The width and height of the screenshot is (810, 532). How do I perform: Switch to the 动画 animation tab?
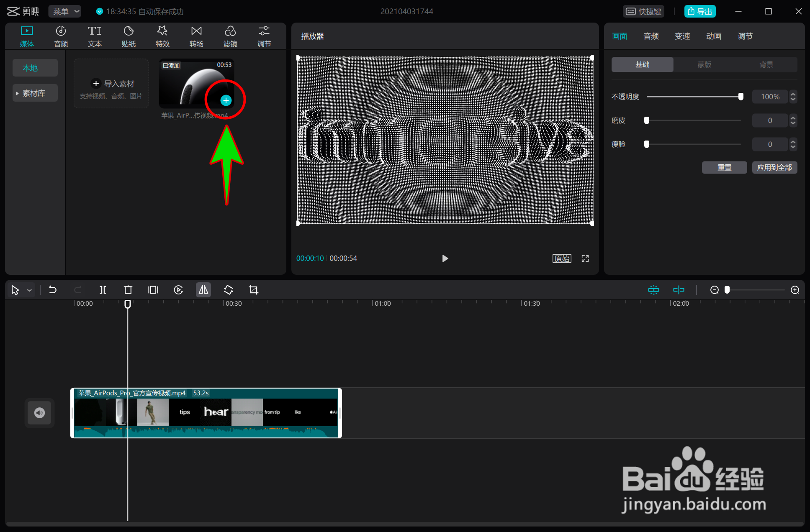[714, 36]
